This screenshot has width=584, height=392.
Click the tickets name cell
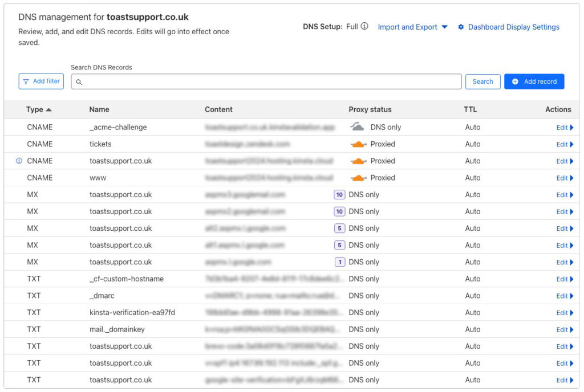click(100, 144)
